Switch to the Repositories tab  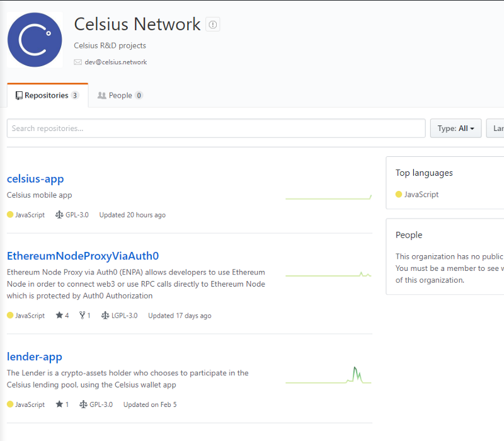(47, 96)
